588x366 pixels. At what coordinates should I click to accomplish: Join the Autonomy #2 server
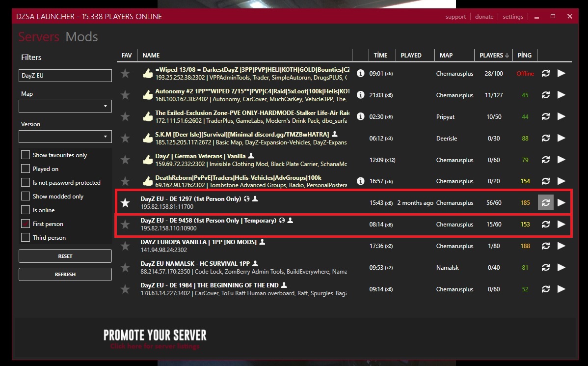561,95
